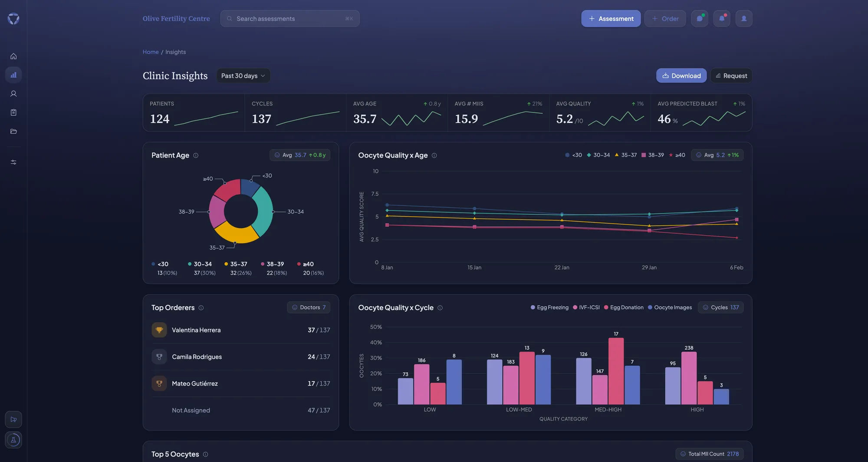Toggle ≥40 series in Quality x Age legend

coord(677,155)
